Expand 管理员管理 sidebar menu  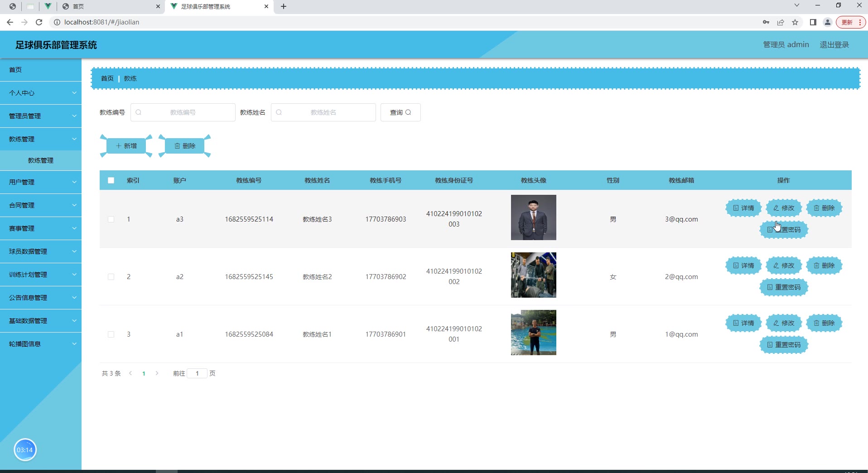41,116
